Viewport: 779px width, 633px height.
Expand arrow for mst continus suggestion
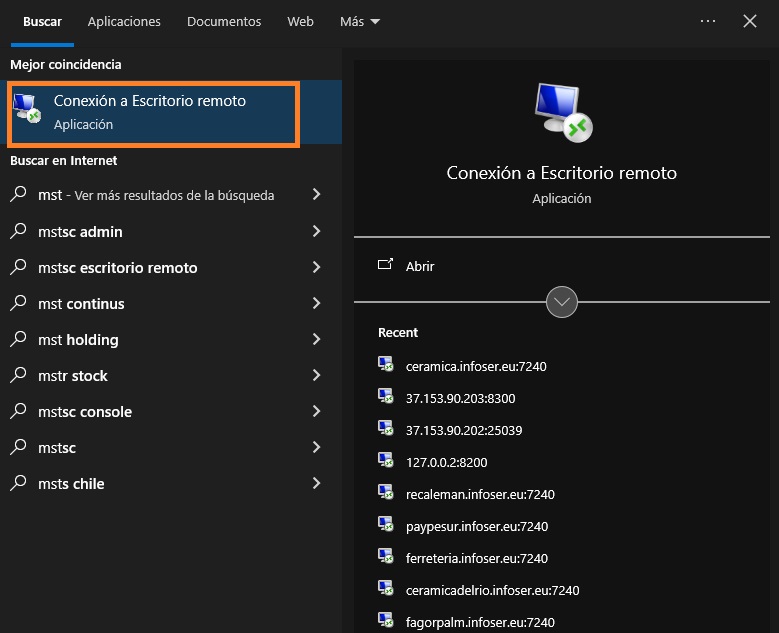316,303
